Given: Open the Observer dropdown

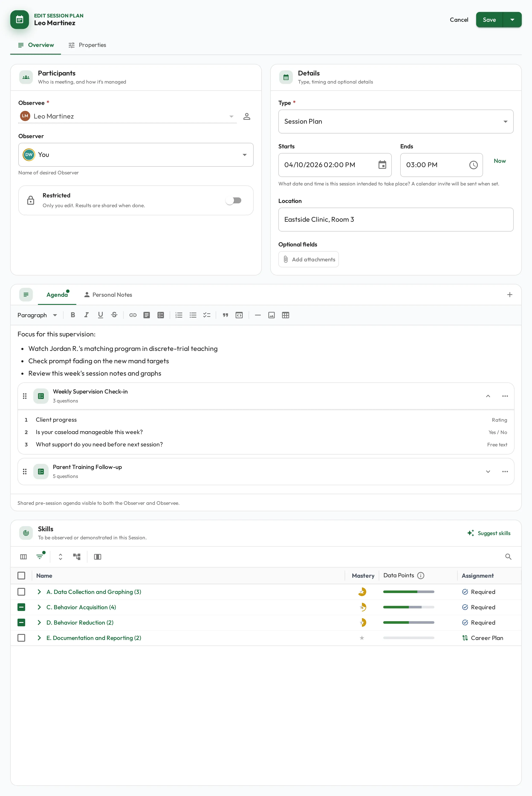Looking at the screenshot, I should [x=136, y=155].
